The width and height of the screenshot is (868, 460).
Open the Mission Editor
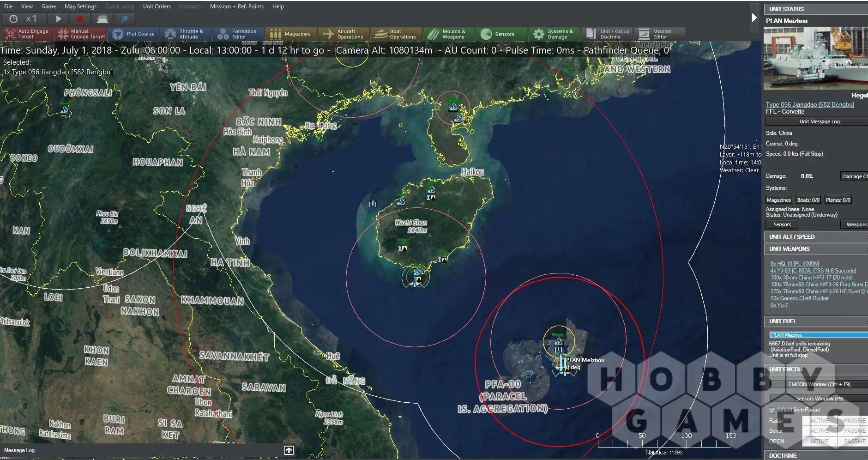click(659, 34)
